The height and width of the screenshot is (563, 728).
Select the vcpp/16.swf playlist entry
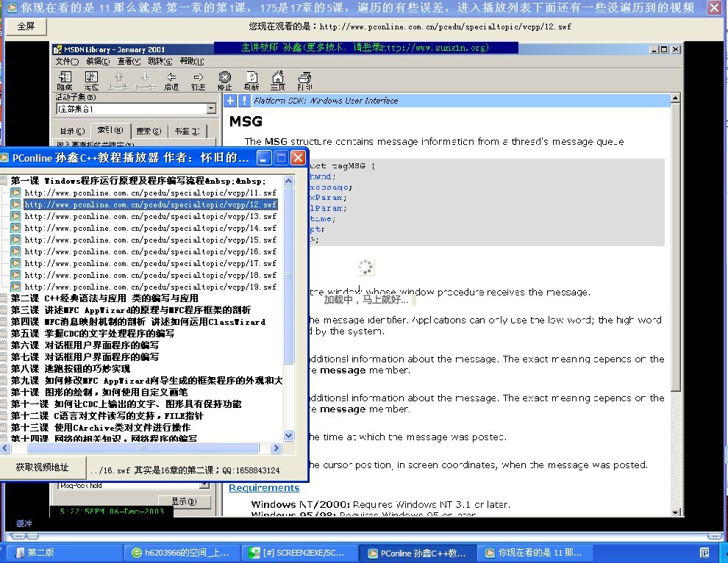(x=151, y=251)
